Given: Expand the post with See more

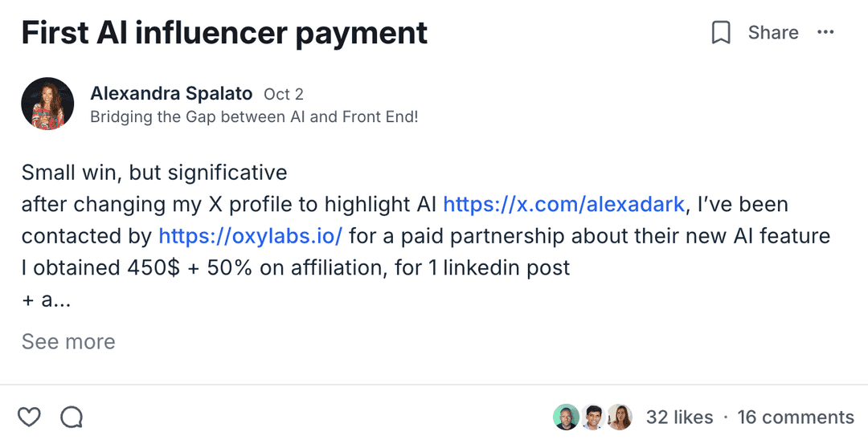Looking at the screenshot, I should point(68,341).
